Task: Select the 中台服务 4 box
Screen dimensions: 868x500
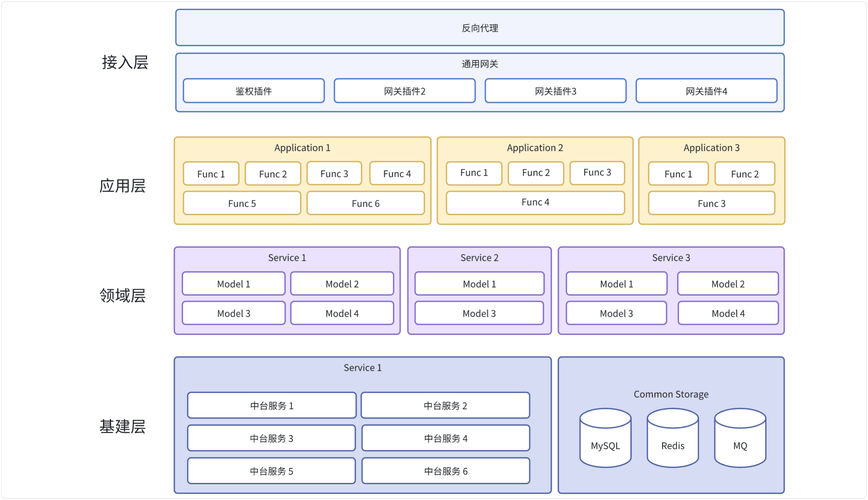Action: click(x=445, y=438)
